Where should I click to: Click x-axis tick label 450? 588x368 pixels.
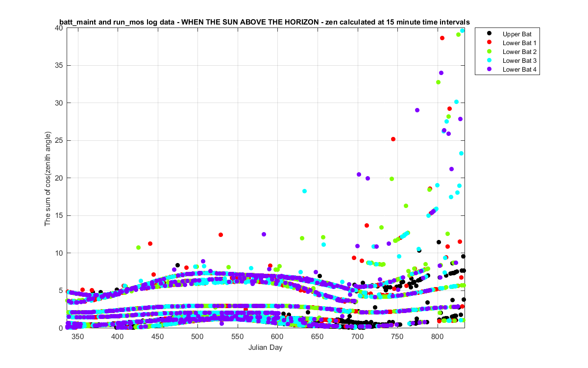tap(157, 336)
